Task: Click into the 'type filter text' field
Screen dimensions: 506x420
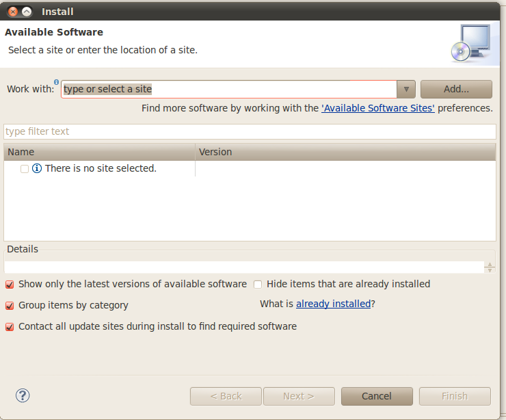Action: click(x=250, y=131)
